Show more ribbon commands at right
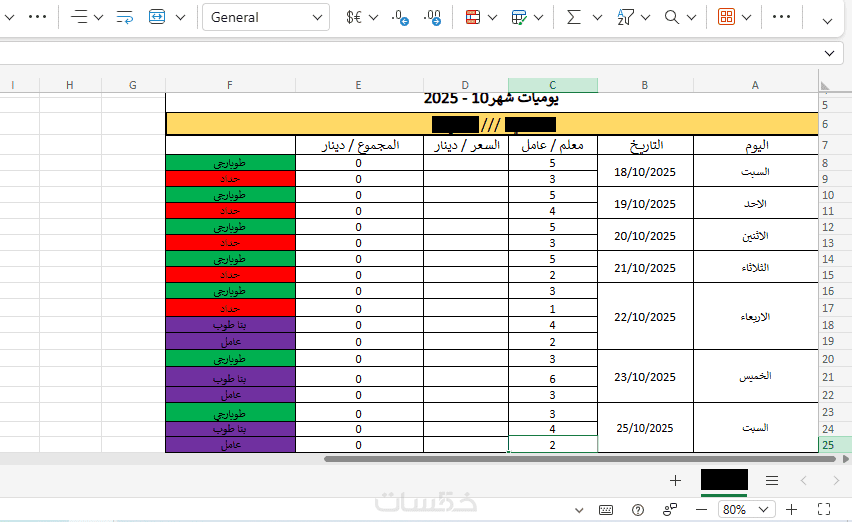The image size is (852, 522). coord(781,17)
